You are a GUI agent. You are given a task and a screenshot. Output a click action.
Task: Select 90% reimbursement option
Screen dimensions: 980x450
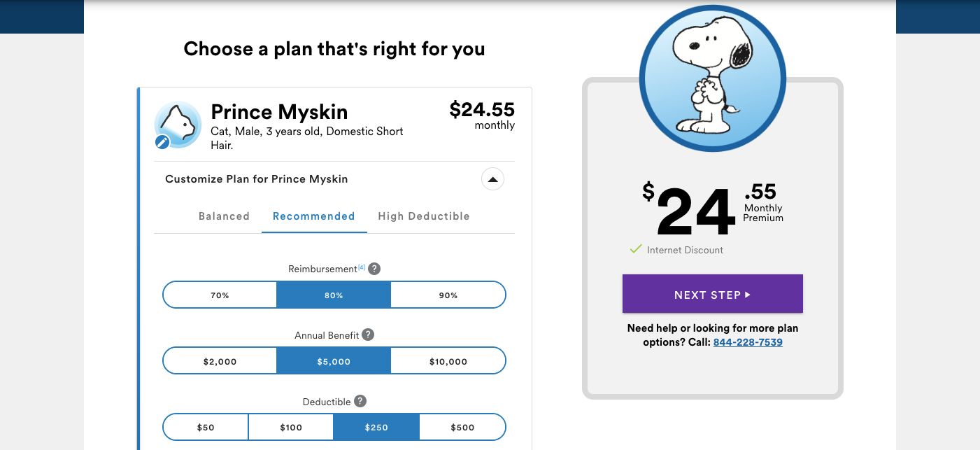click(x=448, y=295)
